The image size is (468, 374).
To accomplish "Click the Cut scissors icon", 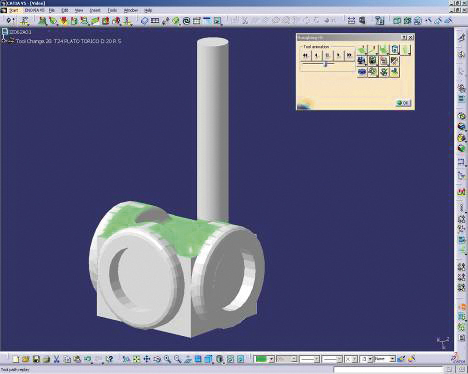I will 56,359.
